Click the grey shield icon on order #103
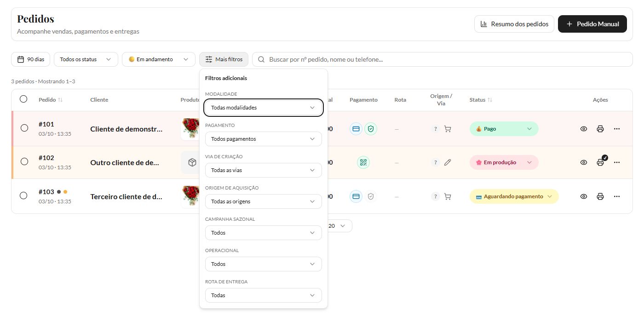The width and height of the screenshot is (644, 322). pyautogui.click(x=371, y=196)
